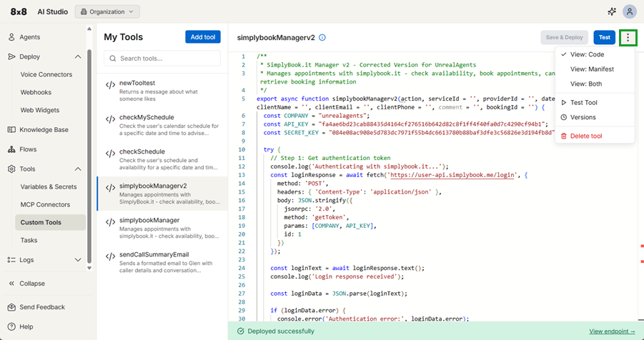Collapse the Tools section chevron
Image resolution: width=644 pixels, height=340 pixels.
pyautogui.click(x=78, y=169)
